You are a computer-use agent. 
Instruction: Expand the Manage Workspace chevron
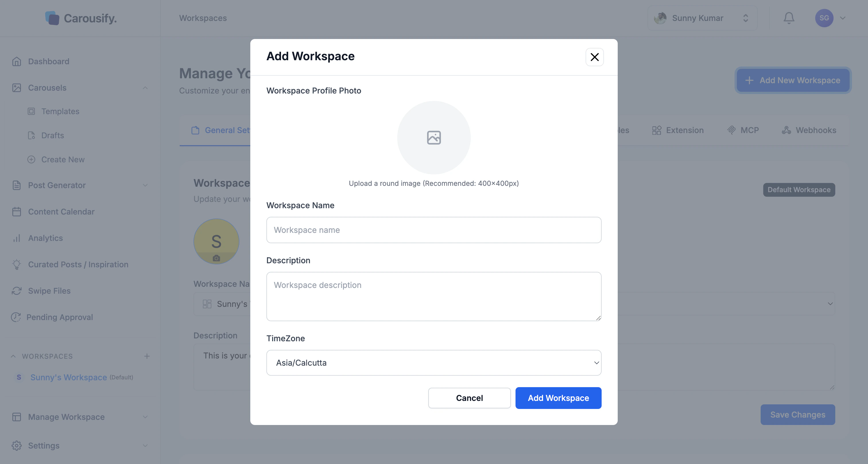tap(145, 417)
